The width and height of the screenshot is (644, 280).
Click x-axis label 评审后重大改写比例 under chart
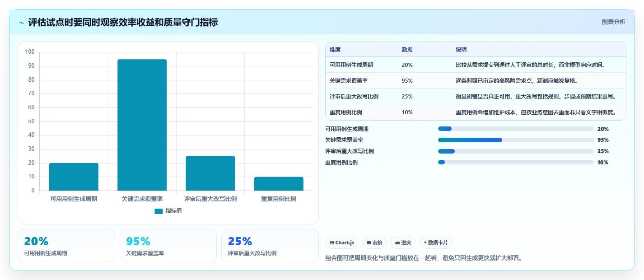point(210,199)
